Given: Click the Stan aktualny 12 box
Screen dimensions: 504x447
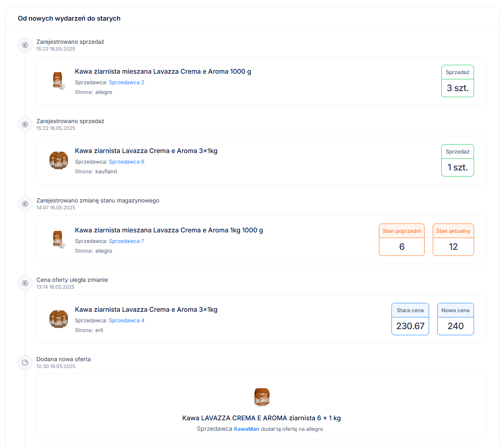Looking at the screenshot, I should tap(453, 240).
